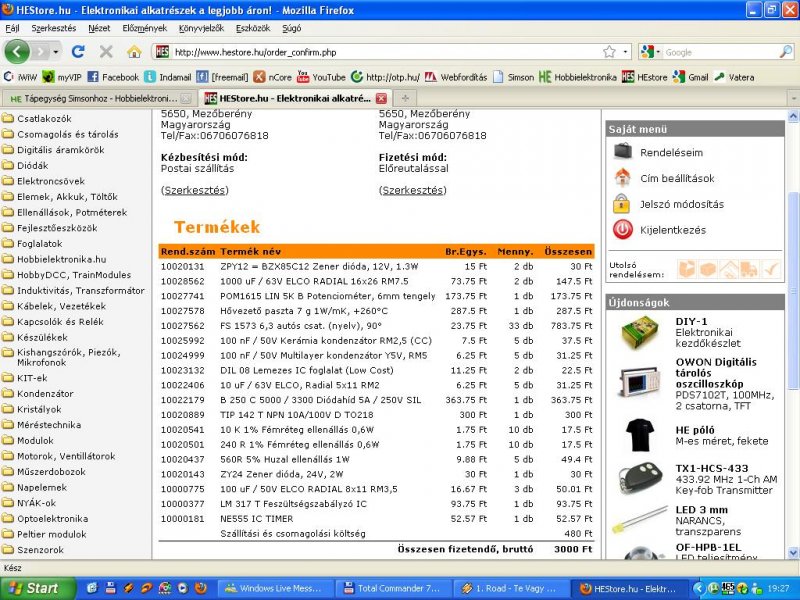Open the Gmail bookmark
The image size is (800, 600).
(x=691, y=77)
